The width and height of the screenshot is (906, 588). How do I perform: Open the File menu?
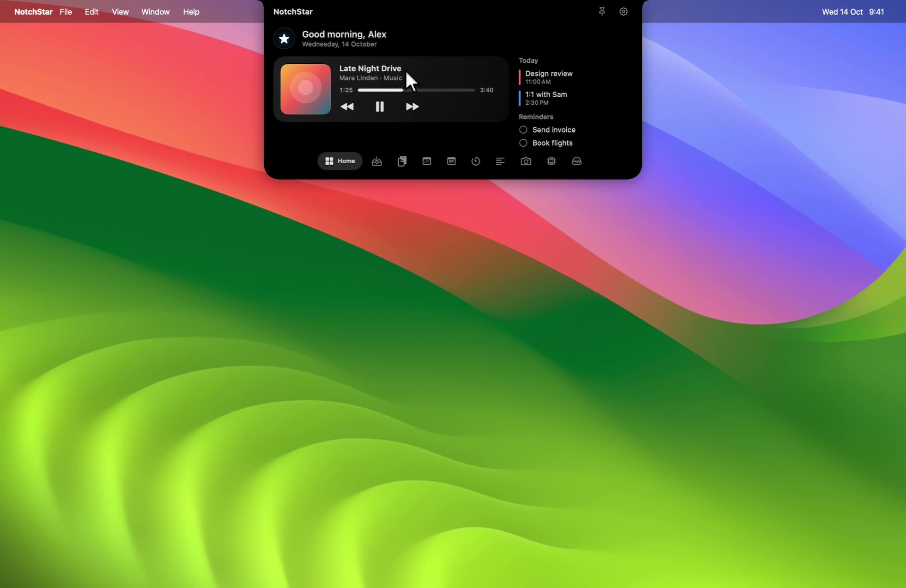click(x=66, y=12)
